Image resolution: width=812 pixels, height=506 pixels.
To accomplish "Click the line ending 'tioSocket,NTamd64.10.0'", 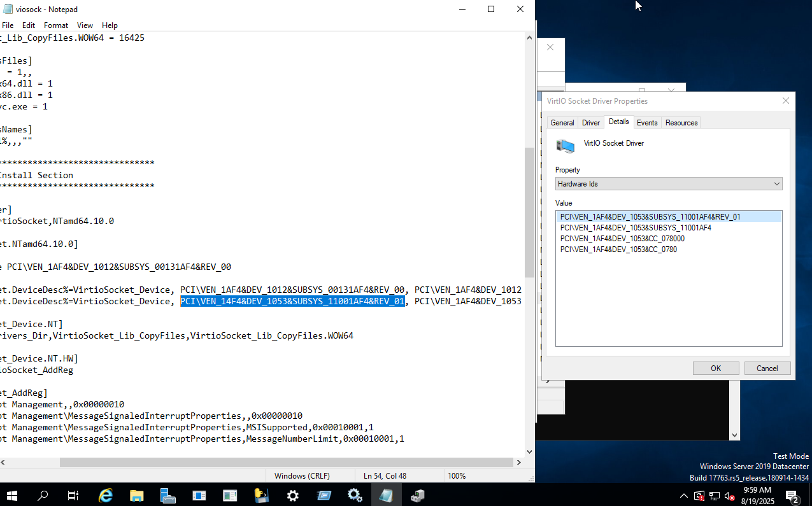I will (57, 221).
